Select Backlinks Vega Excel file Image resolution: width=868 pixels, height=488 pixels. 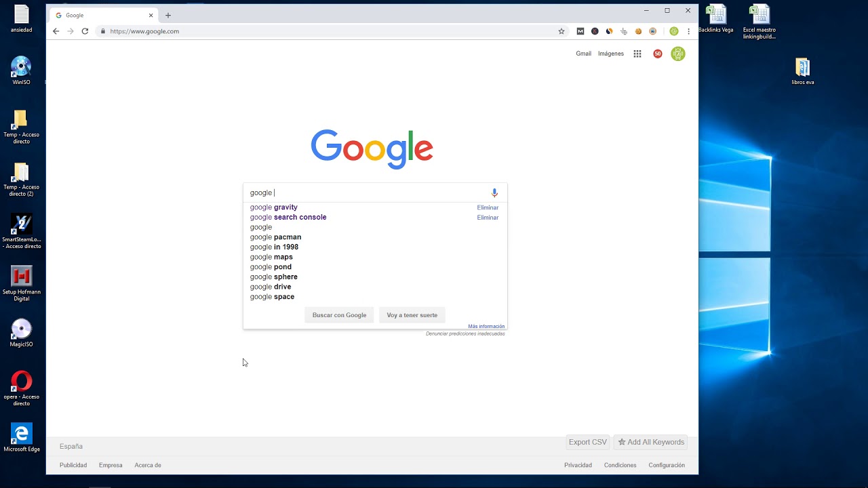tap(716, 19)
